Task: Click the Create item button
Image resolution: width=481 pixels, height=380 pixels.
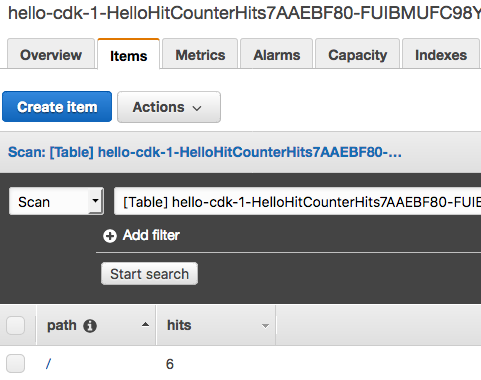Action: (57, 107)
